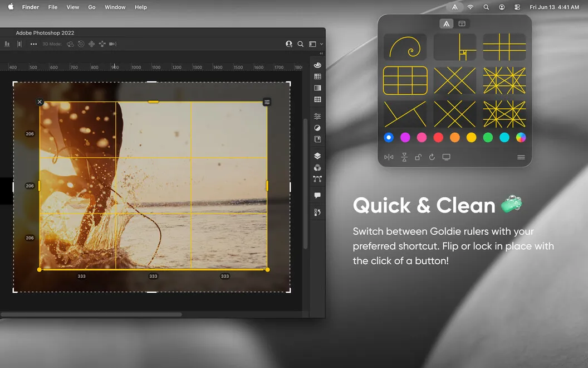This screenshot has height=368, width=588.
Task: Close the Goldie ruler overlay with X
Action: 40,102
